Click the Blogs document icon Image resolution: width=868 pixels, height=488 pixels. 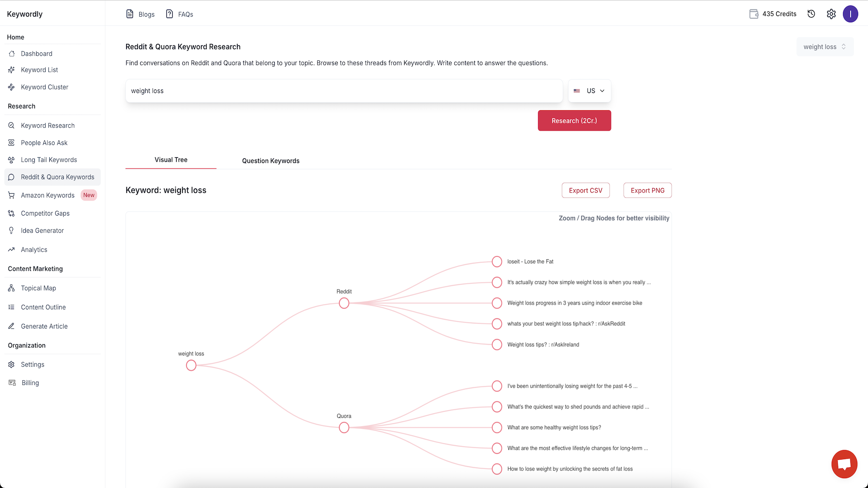coord(130,14)
